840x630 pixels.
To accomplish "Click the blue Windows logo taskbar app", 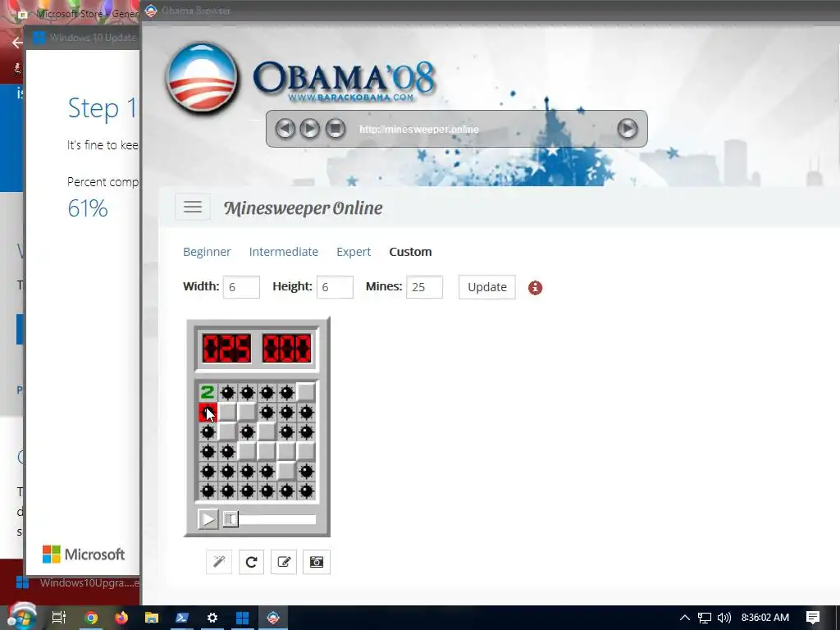I will tap(243, 618).
